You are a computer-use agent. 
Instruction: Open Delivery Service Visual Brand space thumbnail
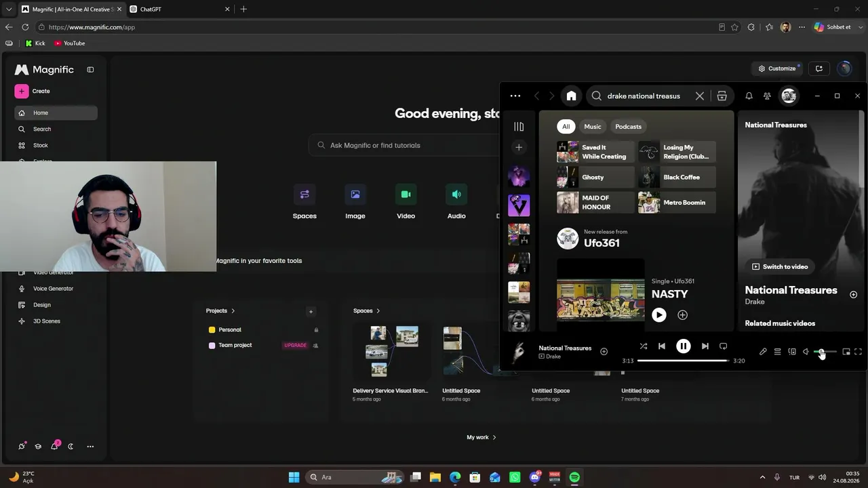(392, 352)
